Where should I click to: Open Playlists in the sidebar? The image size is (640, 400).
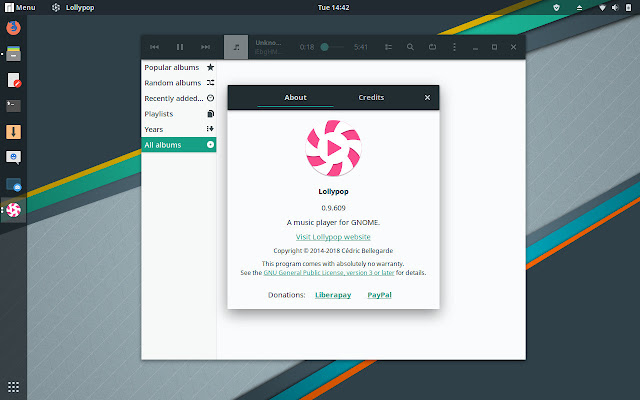[179, 114]
